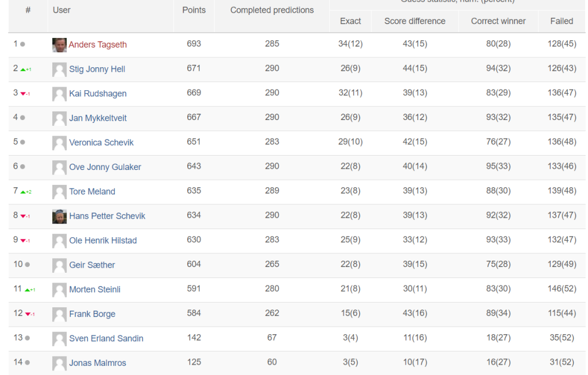Sort by the Points column header

coord(194,10)
